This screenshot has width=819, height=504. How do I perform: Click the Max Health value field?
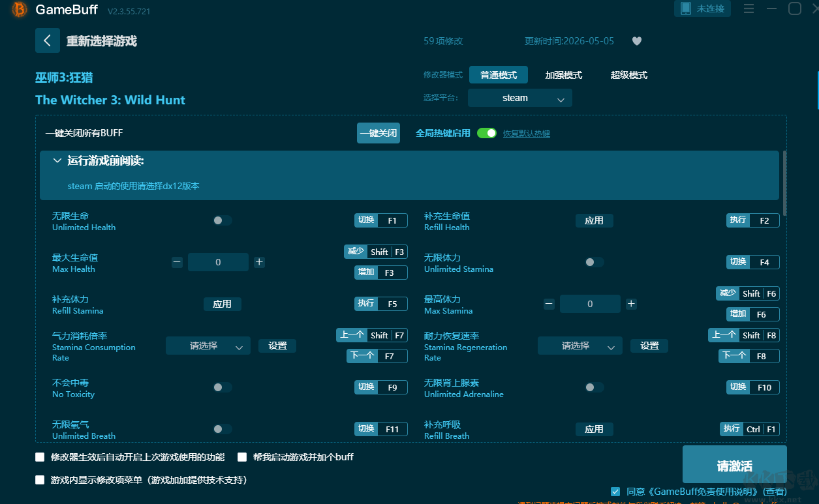click(x=218, y=262)
